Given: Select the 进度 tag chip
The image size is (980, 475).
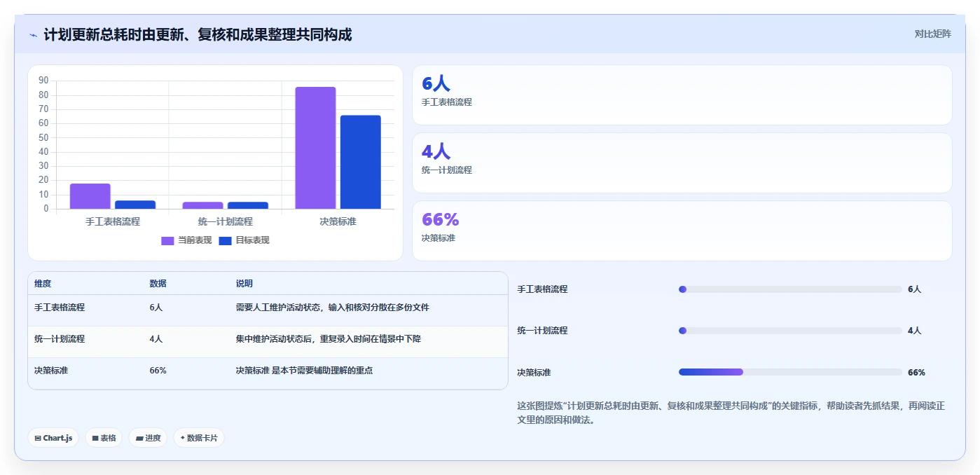Looking at the screenshot, I should click(x=148, y=438).
